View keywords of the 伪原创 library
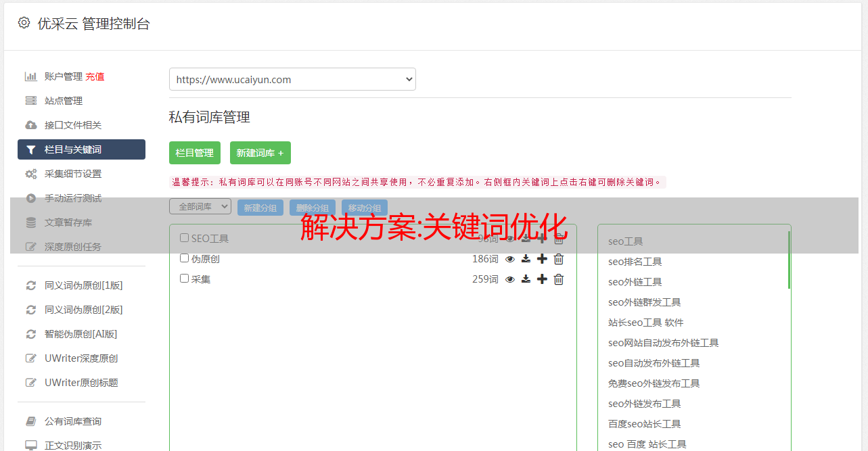 click(510, 259)
